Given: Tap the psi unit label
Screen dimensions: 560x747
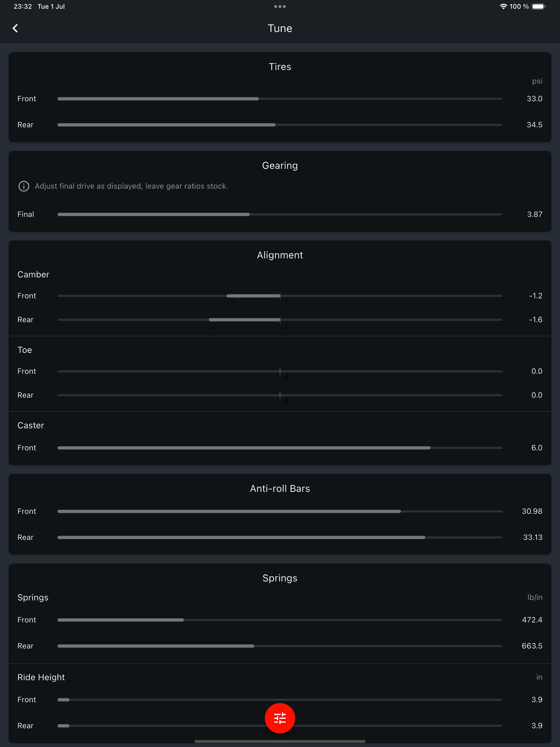Looking at the screenshot, I should tap(537, 81).
